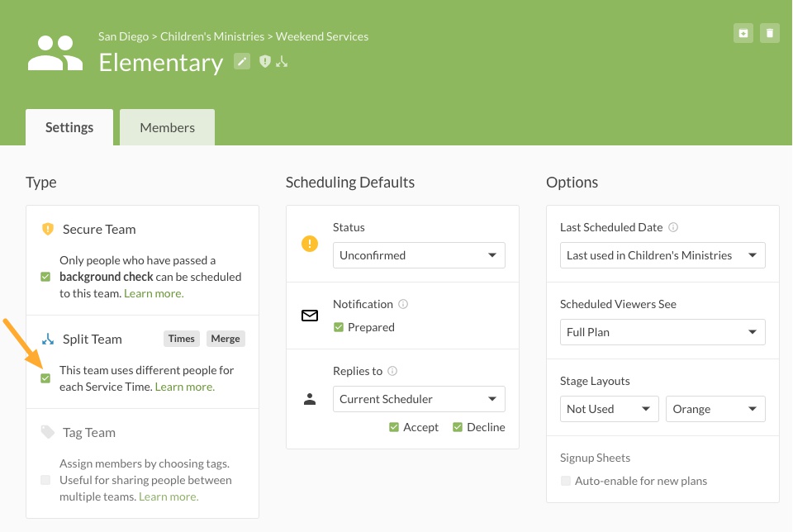Viewport: 793px width, 532px height.
Task: Click the split team icon next to the title
Action: click(282, 61)
